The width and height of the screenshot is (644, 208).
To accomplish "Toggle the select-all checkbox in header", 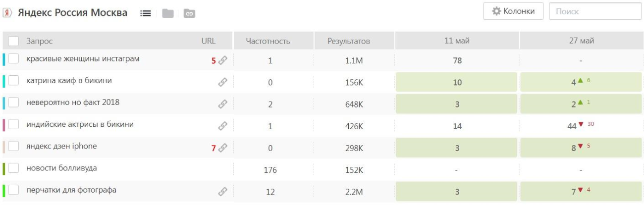I will coord(14,41).
